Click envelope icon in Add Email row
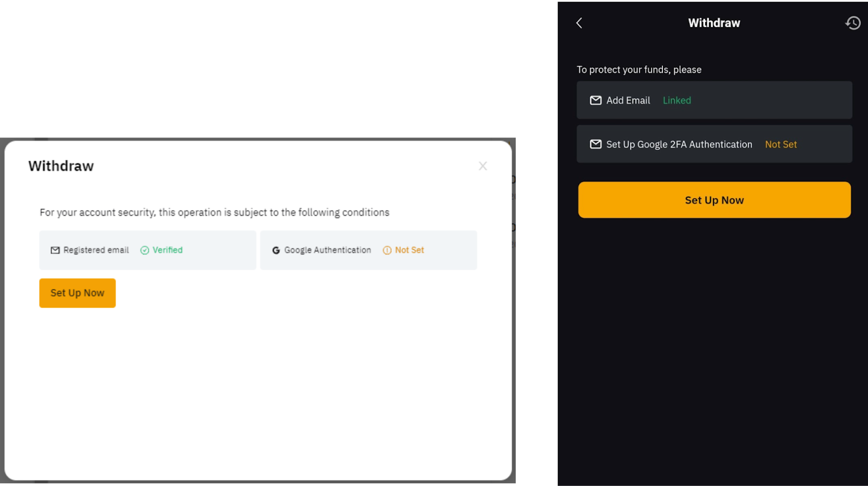 point(595,100)
